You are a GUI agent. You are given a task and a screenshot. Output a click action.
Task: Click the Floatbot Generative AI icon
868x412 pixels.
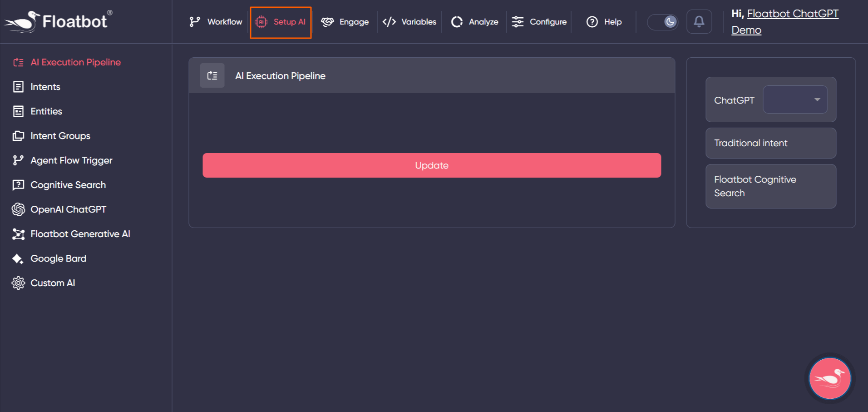[x=18, y=234]
